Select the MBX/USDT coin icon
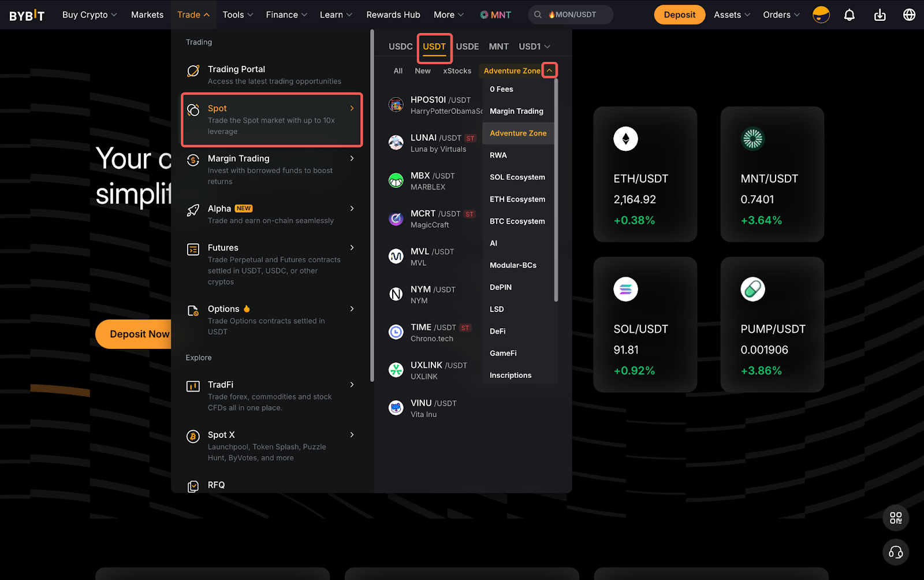 click(x=396, y=181)
